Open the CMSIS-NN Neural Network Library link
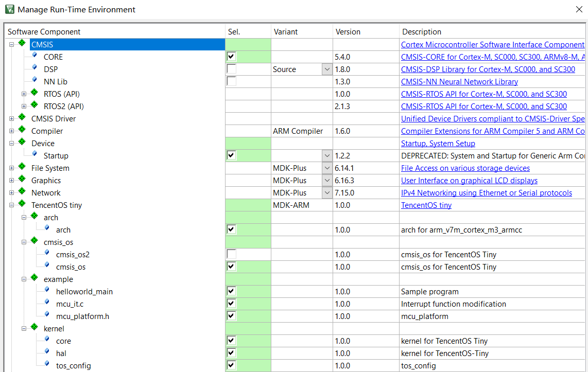 click(459, 82)
